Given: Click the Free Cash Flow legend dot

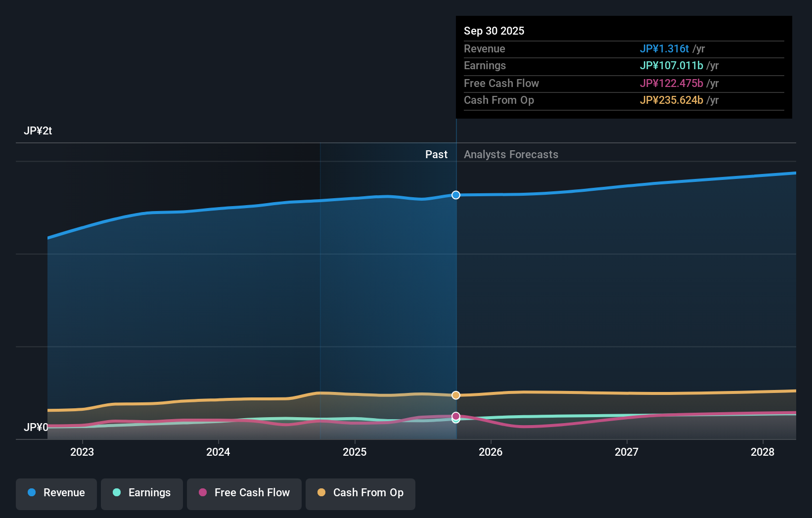Looking at the screenshot, I should 202,493.
